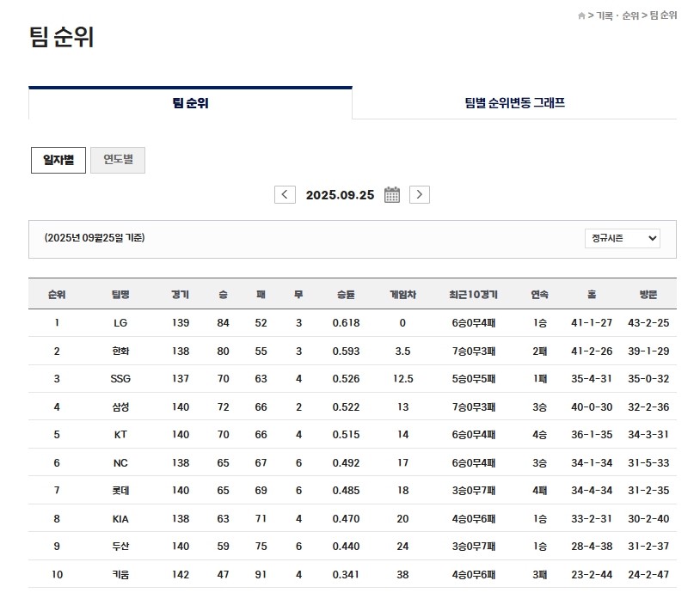Click the 순위 column header
Screen dimensions: 700x599
point(57,295)
